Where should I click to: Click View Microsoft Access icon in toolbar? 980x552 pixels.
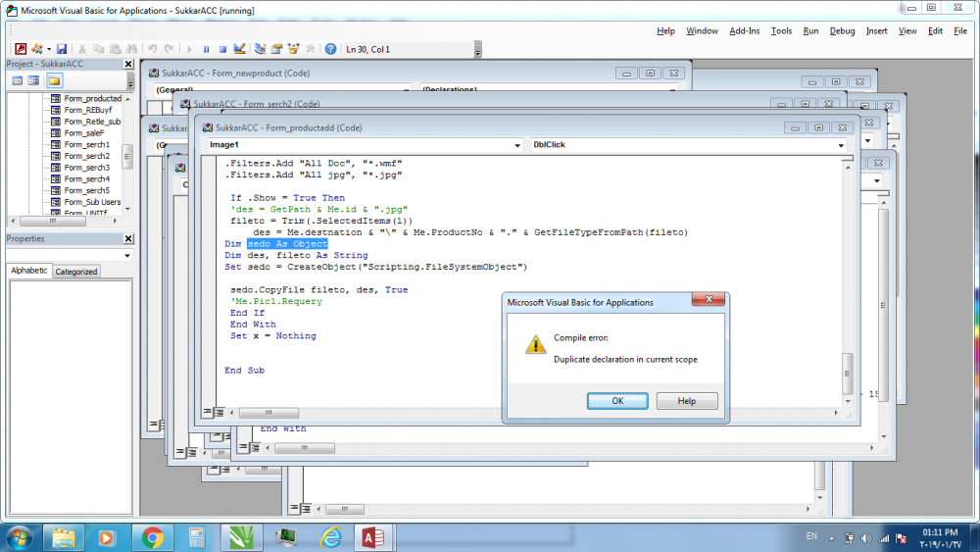(x=21, y=49)
